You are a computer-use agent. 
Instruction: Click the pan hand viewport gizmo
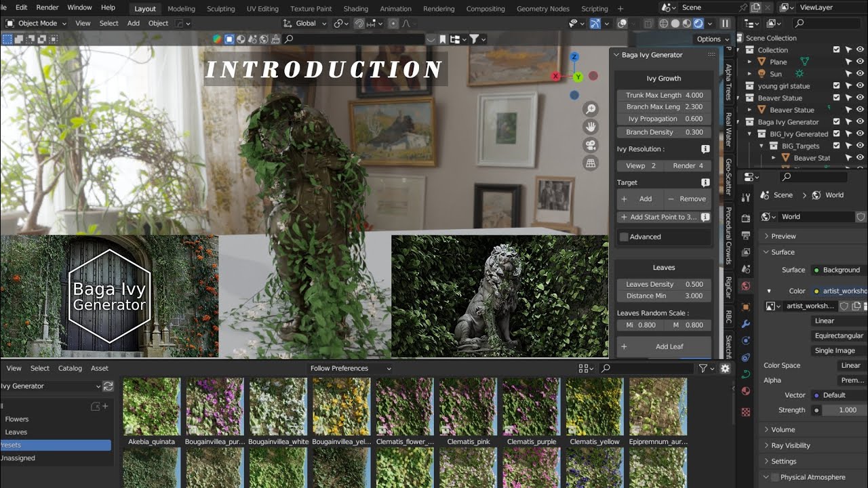(x=591, y=127)
